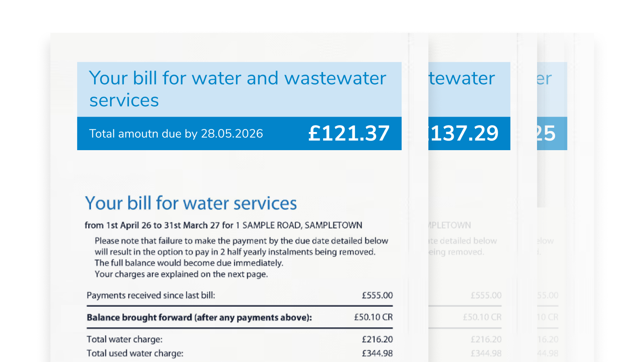This screenshot has width=644, height=362.
Task: Select the partially hidden third bill's blue amount
Action: 546,133
